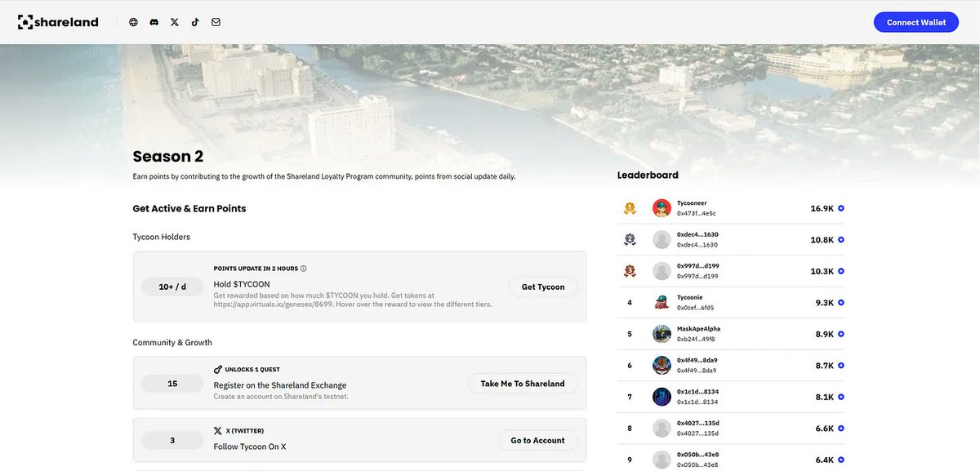Open avatar for 0x4027...135d
Screen dimensions: 980x471
click(x=661, y=429)
